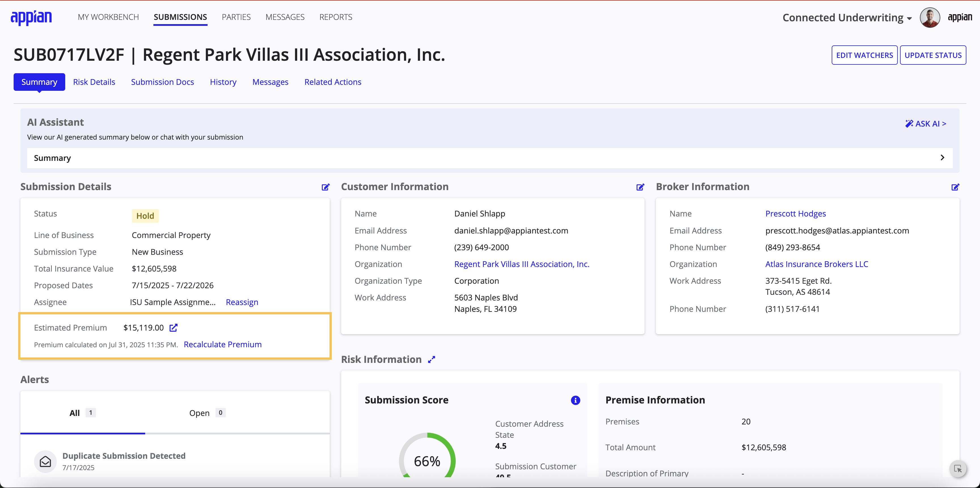Select the Summary tab
The height and width of the screenshot is (488, 980).
(x=39, y=82)
